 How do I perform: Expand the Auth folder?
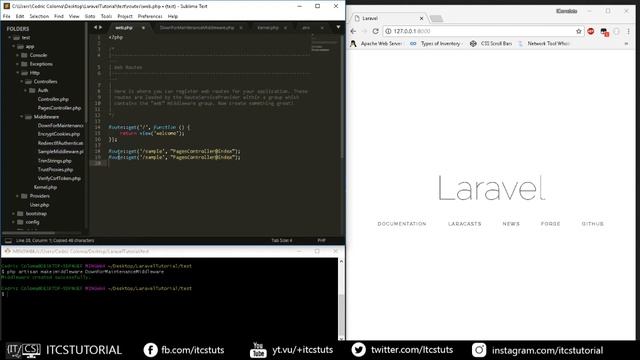[x=26, y=91]
